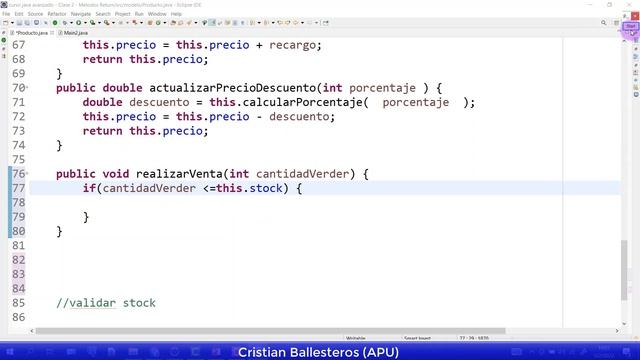
Task: Expand the Debug dropdown arrow
Action: pyautogui.click(x=71, y=23)
